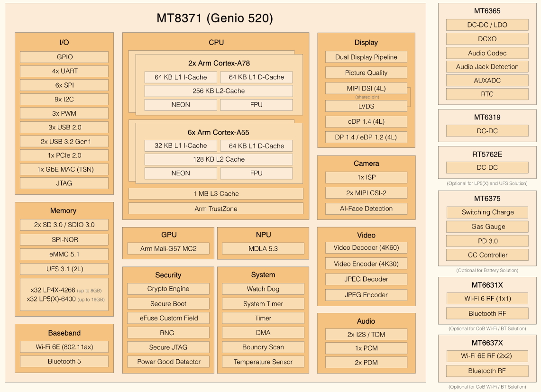Select the Switching Charge block

tap(487, 212)
